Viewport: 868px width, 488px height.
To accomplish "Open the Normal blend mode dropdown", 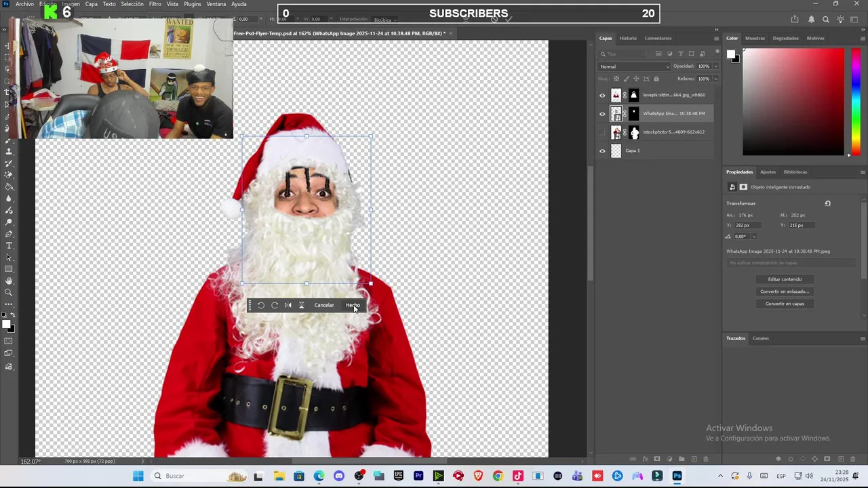I will tap(634, 66).
